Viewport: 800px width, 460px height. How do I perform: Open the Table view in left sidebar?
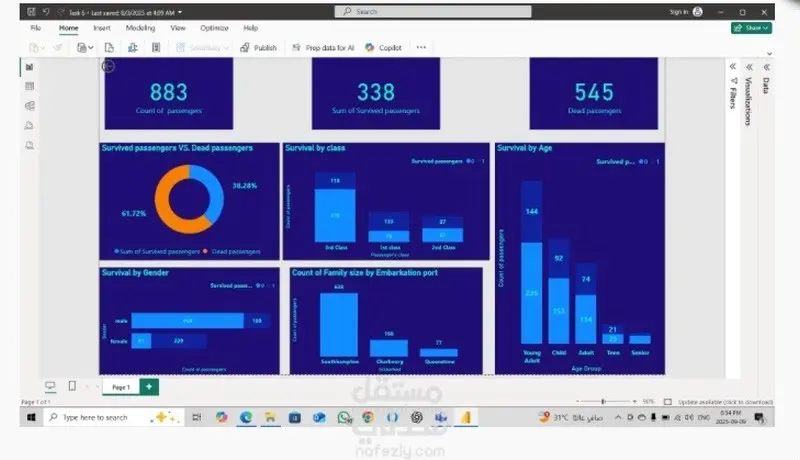click(x=30, y=86)
